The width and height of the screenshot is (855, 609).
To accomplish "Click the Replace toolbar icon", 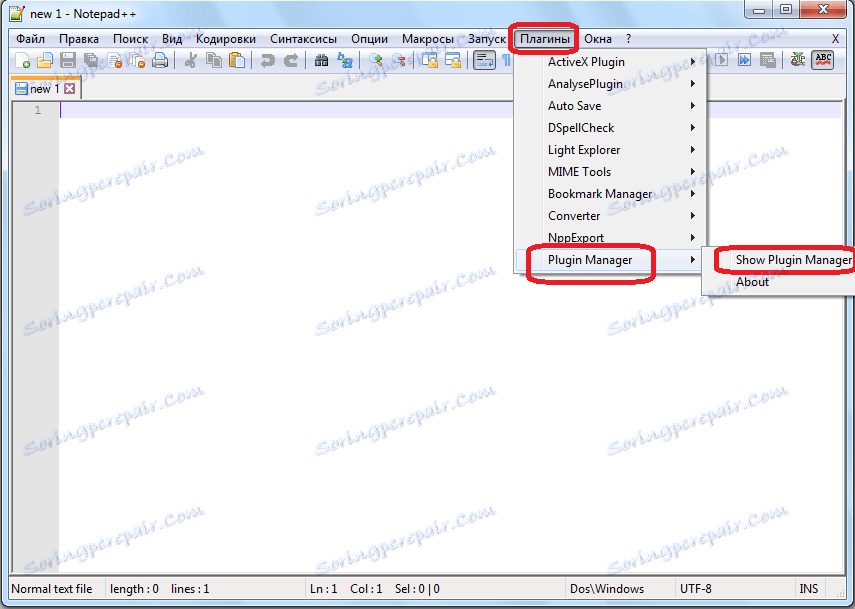I will tap(345, 60).
